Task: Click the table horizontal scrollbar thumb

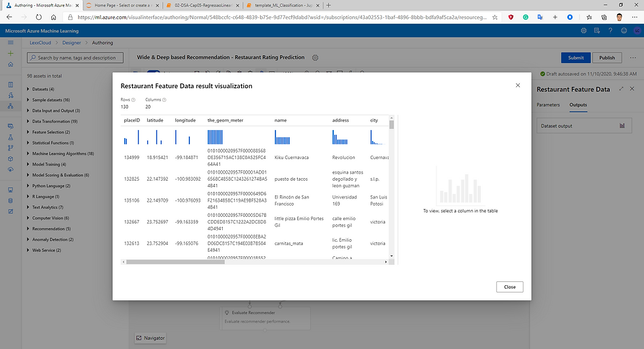Action: [x=175, y=262]
